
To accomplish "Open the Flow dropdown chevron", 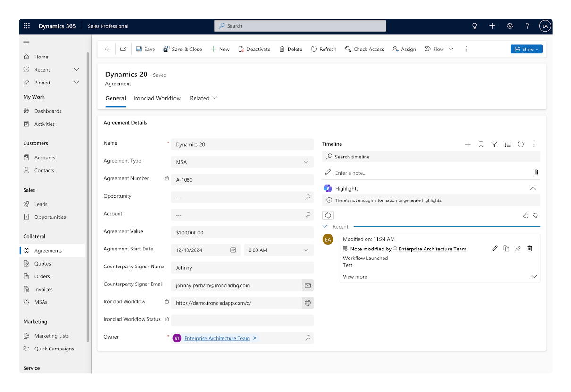I will pyautogui.click(x=451, y=49).
